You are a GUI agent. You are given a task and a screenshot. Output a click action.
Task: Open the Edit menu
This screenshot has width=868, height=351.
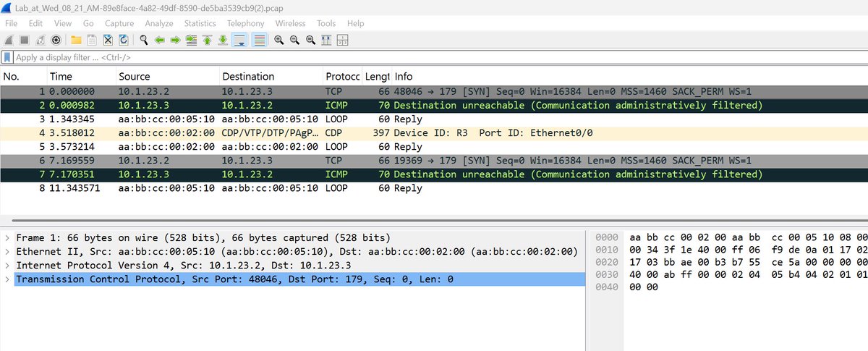coord(35,24)
